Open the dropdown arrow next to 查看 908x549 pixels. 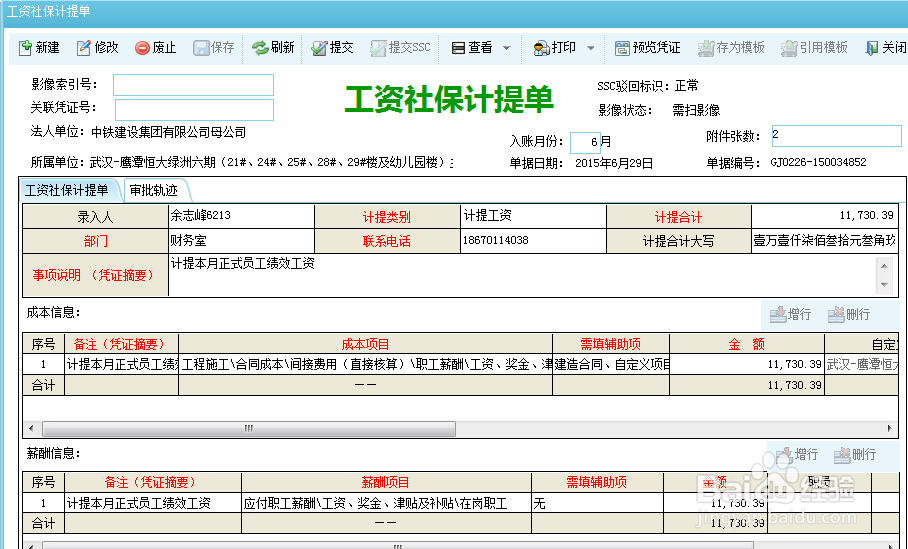pyautogui.click(x=507, y=48)
